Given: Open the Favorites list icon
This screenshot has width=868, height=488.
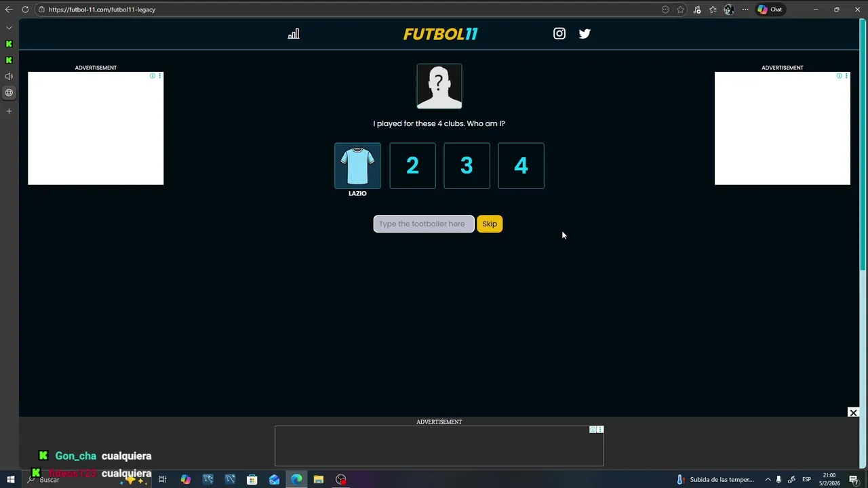Looking at the screenshot, I should coord(713,9).
